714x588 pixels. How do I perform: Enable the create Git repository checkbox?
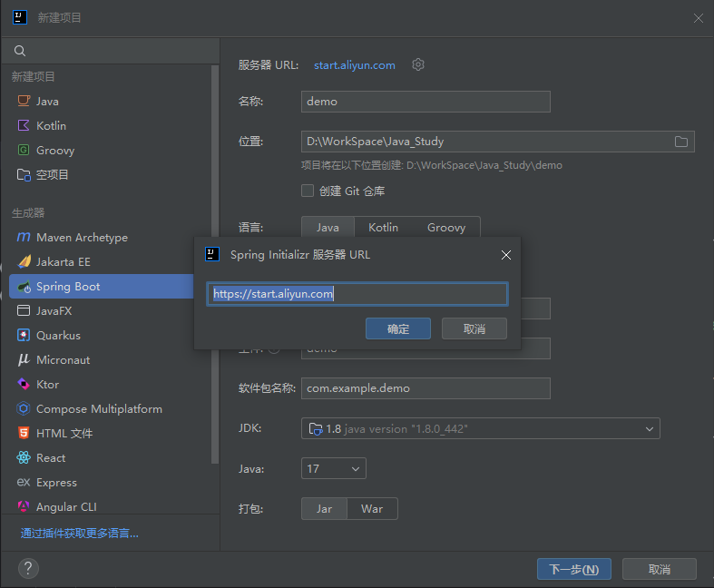[x=308, y=191]
